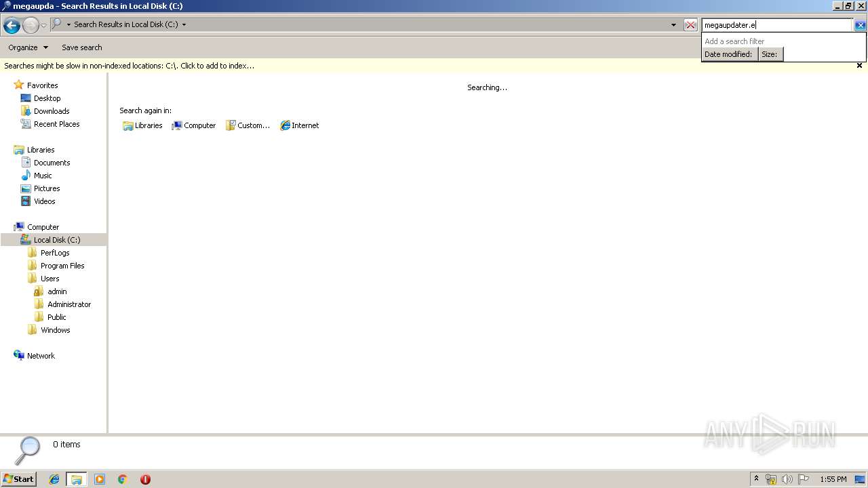Select Libraries in navigation pane
Image resolution: width=868 pixels, height=488 pixels.
[41, 150]
